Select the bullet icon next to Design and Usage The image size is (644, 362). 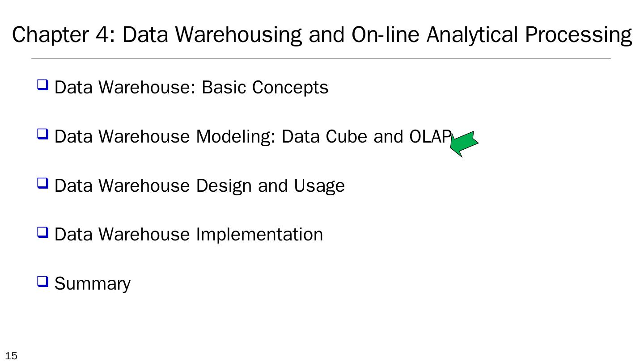[x=42, y=183]
